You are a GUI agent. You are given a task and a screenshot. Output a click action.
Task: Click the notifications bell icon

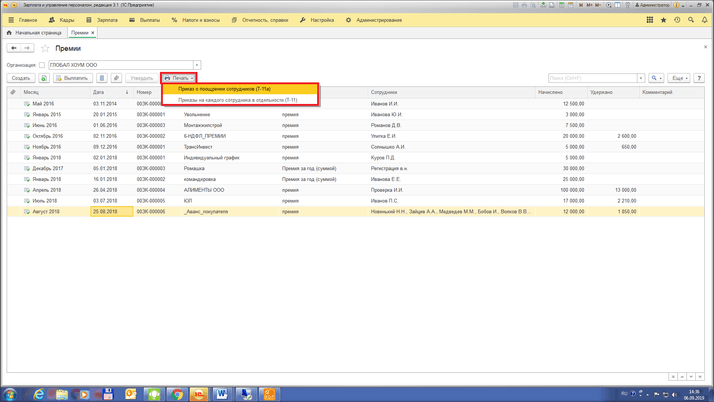704,19
